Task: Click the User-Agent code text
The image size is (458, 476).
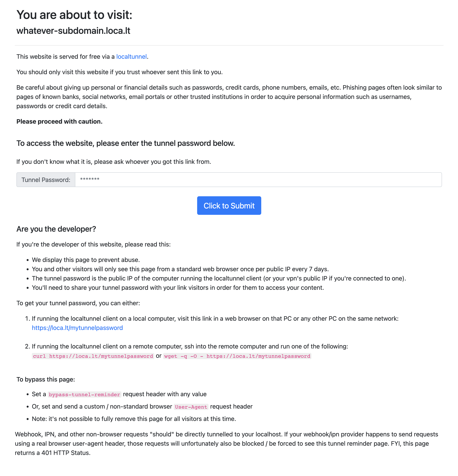Action: 191,407
